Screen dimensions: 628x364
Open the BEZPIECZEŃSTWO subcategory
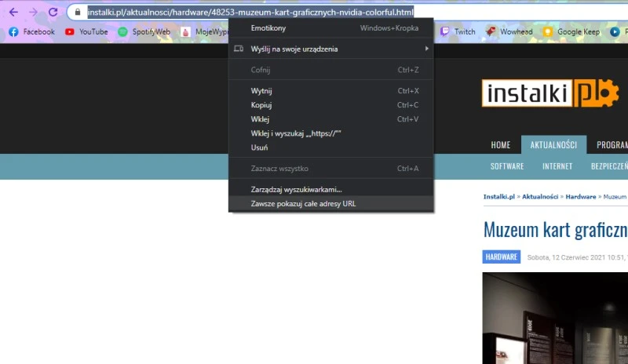(609, 166)
